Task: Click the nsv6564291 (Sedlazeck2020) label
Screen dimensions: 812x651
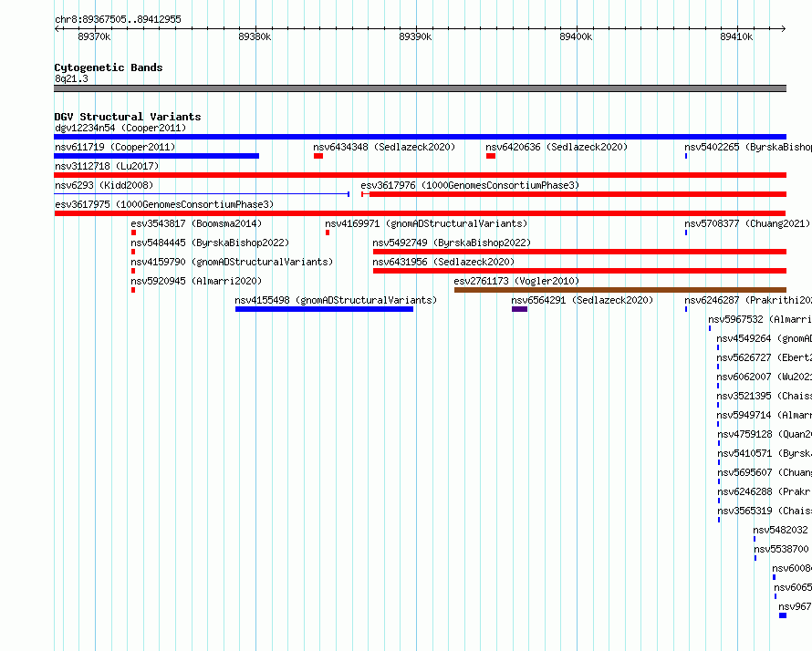Action: pyautogui.click(x=583, y=300)
